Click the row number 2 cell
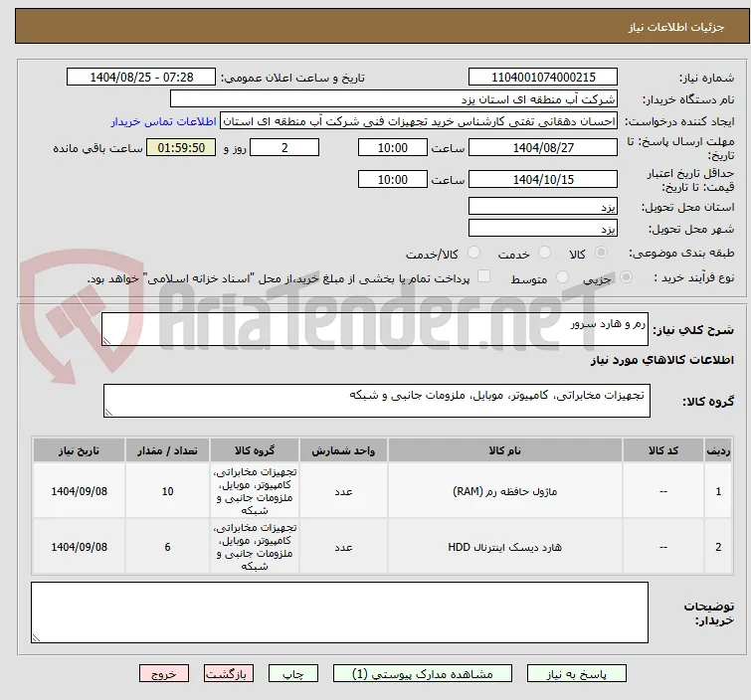The height and width of the screenshot is (700, 751). click(718, 547)
